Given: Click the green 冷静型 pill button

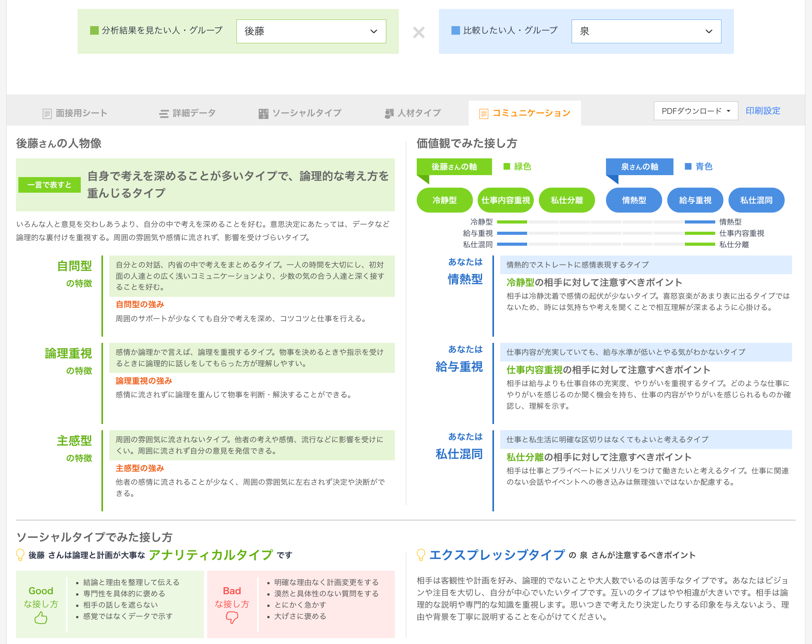Looking at the screenshot, I should coord(444,200).
